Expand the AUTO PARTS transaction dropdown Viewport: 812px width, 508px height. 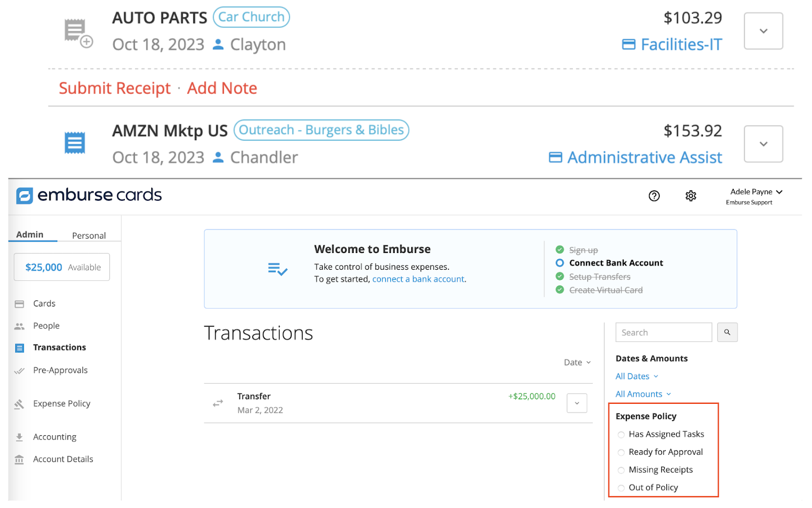click(x=763, y=31)
